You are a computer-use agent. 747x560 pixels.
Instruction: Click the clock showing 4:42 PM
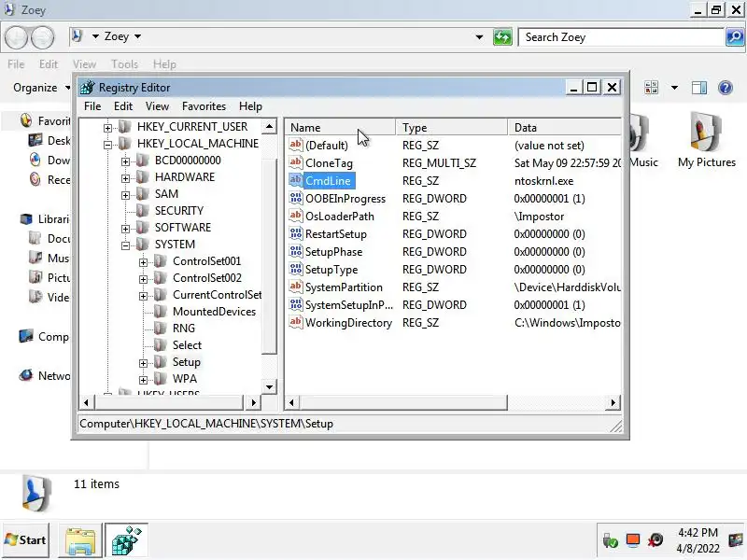pyautogui.click(x=698, y=532)
